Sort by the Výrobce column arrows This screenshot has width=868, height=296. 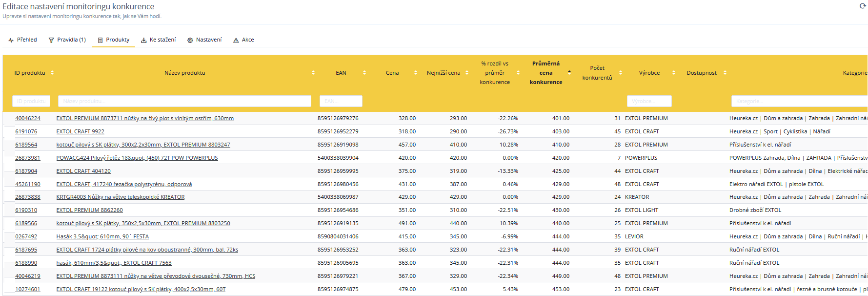674,73
